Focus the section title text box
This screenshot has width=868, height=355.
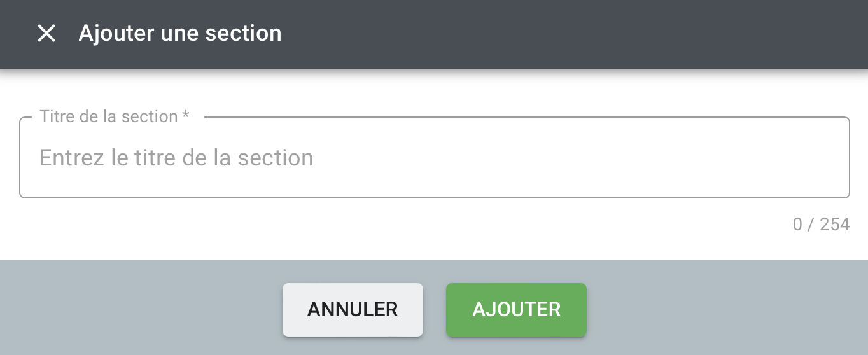tap(434, 158)
